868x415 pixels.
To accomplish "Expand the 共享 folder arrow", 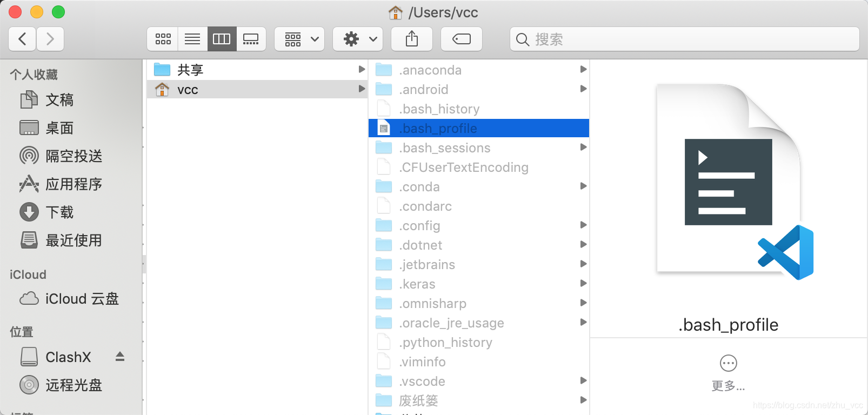I will (x=362, y=69).
